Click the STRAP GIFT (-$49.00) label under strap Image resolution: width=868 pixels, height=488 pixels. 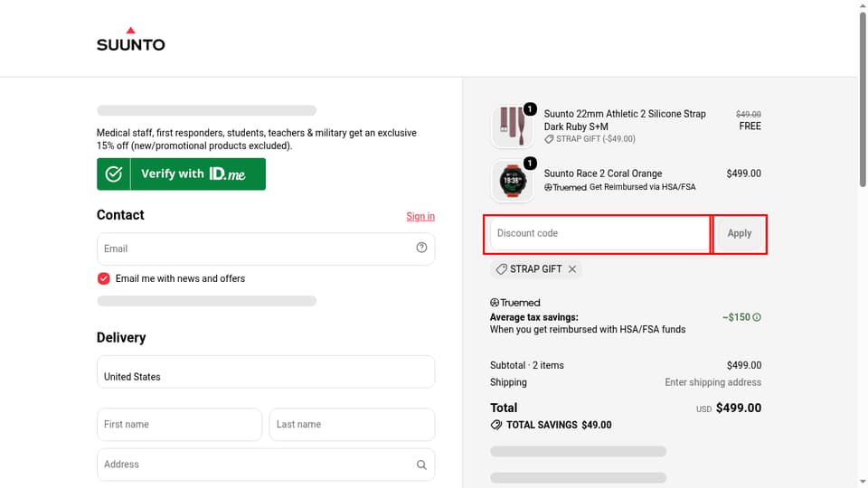595,139
